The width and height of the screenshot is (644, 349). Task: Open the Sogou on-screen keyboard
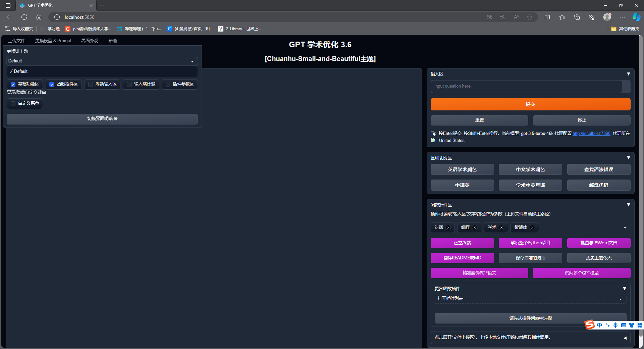[x=624, y=325]
